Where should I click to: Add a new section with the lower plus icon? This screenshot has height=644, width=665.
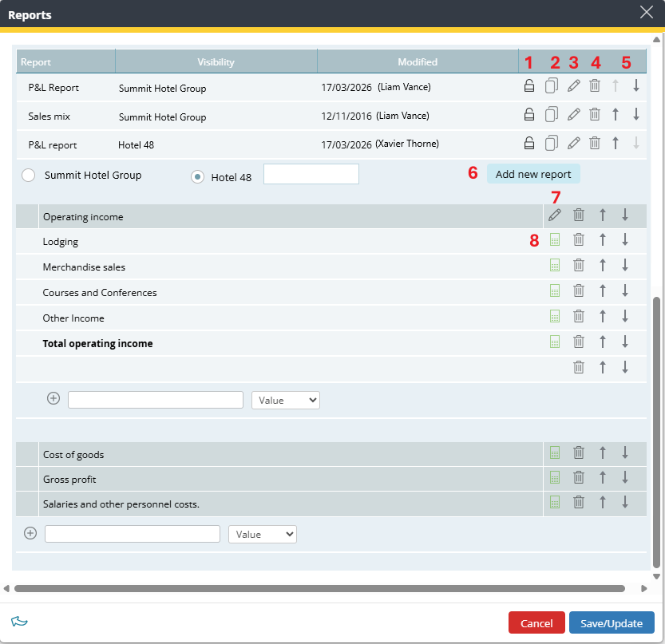[x=30, y=533]
